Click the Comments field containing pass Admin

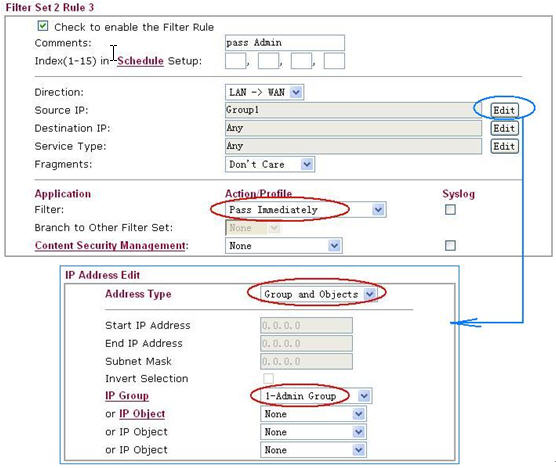point(284,43)
